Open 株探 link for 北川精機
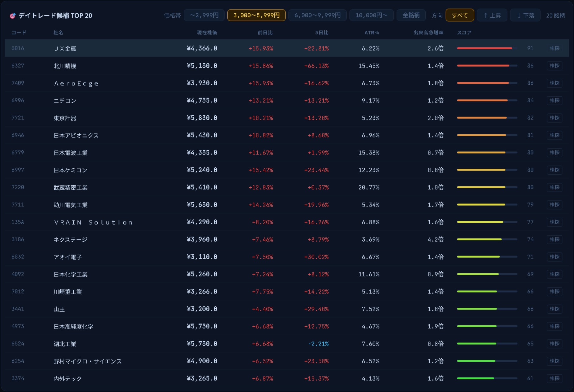The height and width of the screenshot is (392, 574). click(554, 66)
